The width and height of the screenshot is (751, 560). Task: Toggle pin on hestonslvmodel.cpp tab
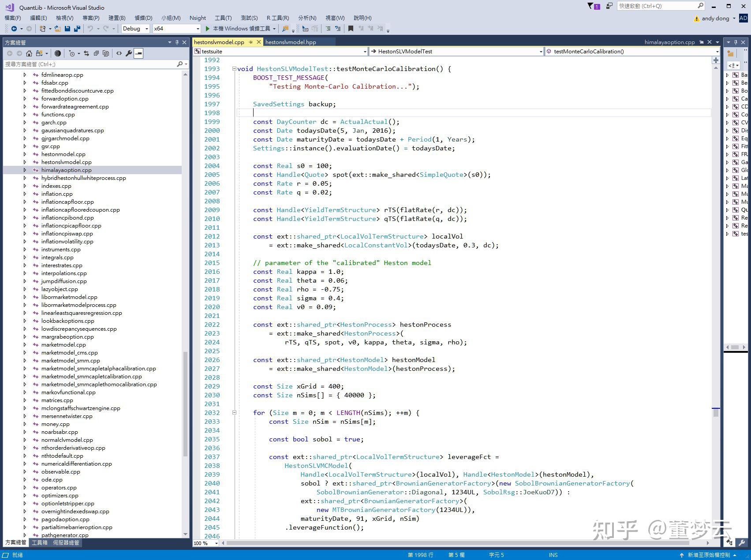(x=250, y=42)
